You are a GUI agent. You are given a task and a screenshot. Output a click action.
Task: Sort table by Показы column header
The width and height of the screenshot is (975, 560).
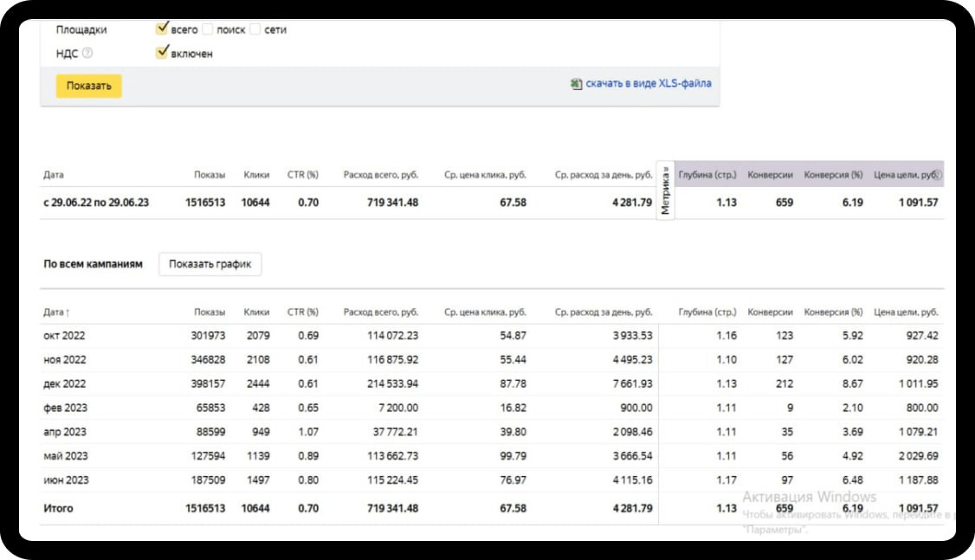[210, 312]
